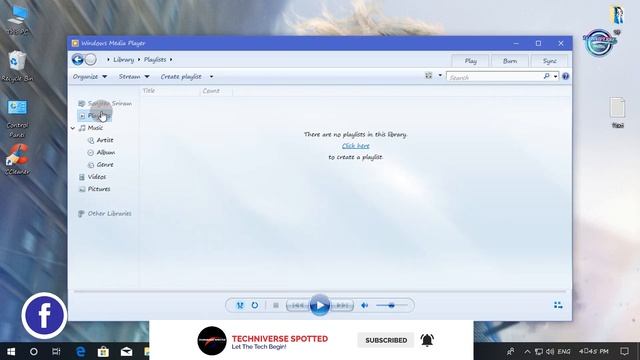This screenshot has width=640, height=360.
Task: Open the Windows Start menu
Action: [x=11, y=351]
